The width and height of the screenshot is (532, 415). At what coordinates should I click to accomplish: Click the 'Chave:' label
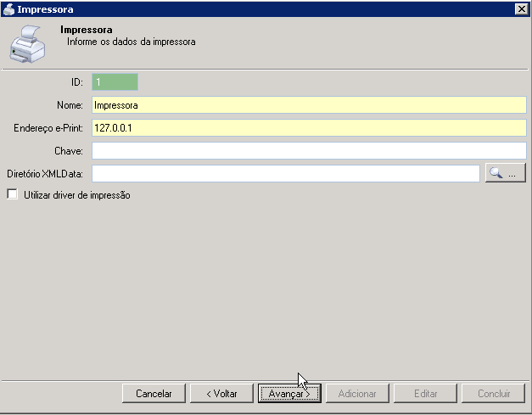click(x=69, y=151)
